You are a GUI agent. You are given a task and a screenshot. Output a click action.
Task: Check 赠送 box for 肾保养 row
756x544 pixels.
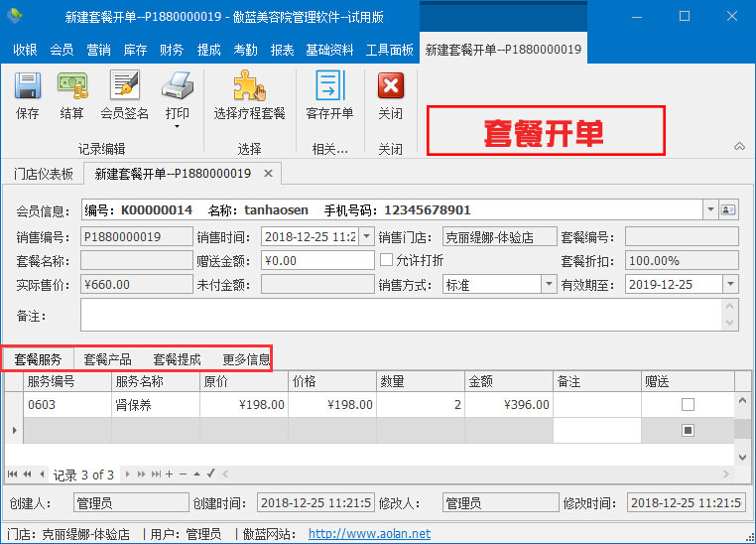pyautogui.click(x=688, y=405)
